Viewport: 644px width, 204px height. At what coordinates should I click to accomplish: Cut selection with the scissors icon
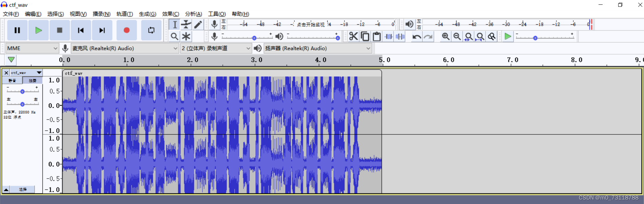pos(353,36)
